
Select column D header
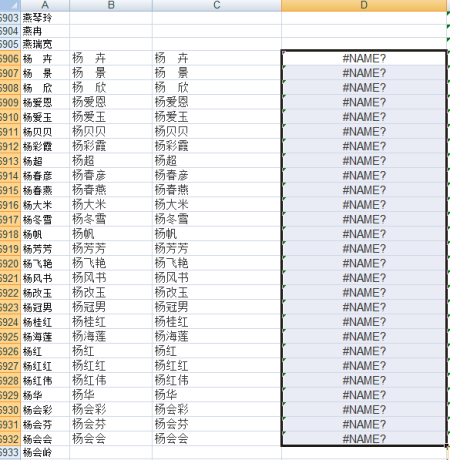[x=364, y=5]
